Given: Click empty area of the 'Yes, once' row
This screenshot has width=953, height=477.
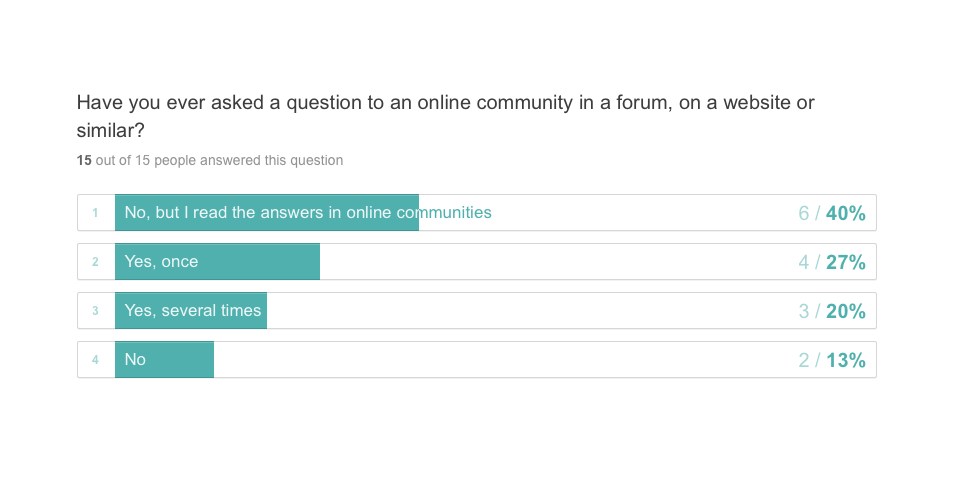Looking at the screenshot, I should [547, 262].
